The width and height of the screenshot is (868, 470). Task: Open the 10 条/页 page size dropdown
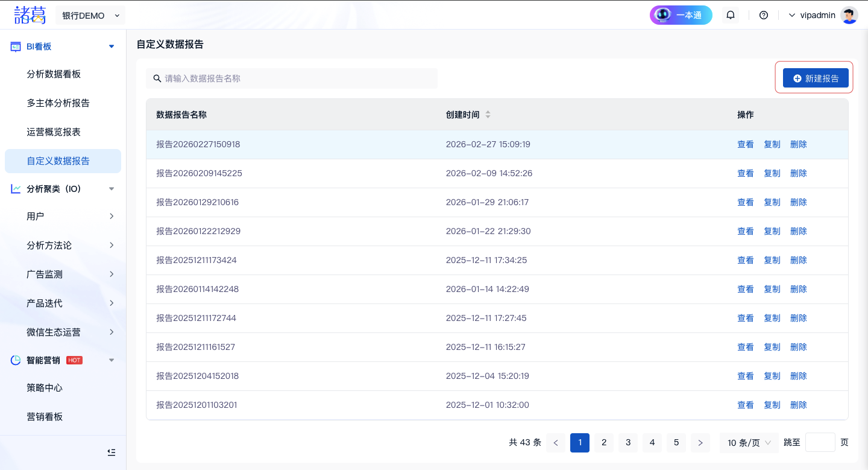tap(749, 443)
